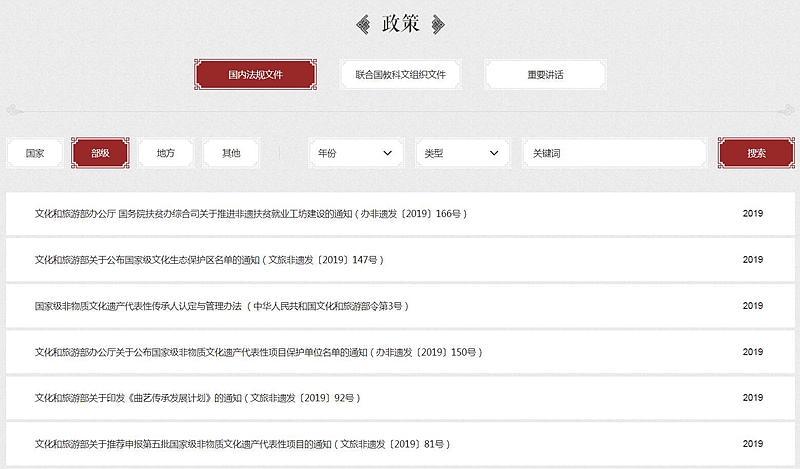This screenshot has width=800, height=469.
Task: Select the 国内法规文件 tab
Action: [255, 75]
